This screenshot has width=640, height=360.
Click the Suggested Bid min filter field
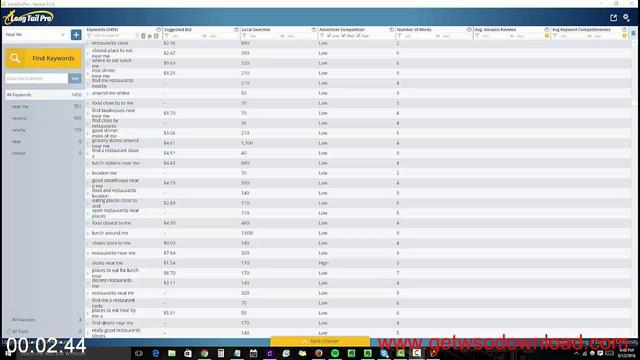[x=184, y=36]
